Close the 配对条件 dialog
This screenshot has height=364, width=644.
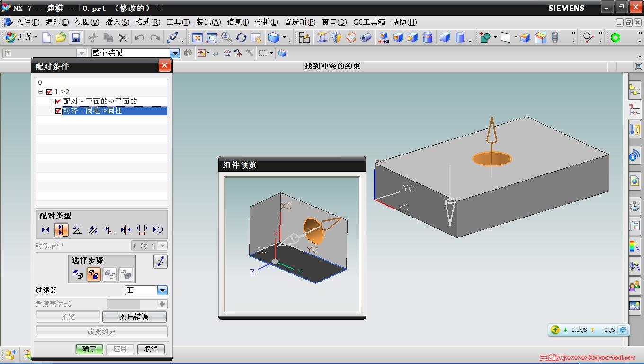pyautogui.click(x=164, y=65)
